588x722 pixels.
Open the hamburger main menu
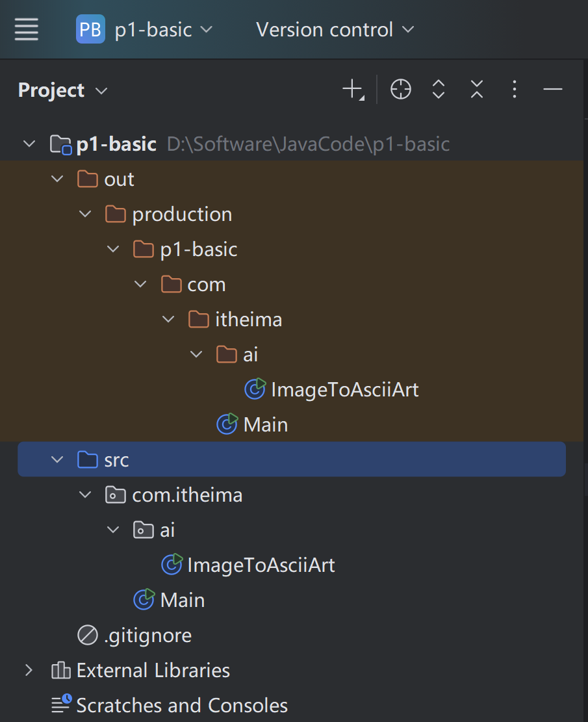27,29
